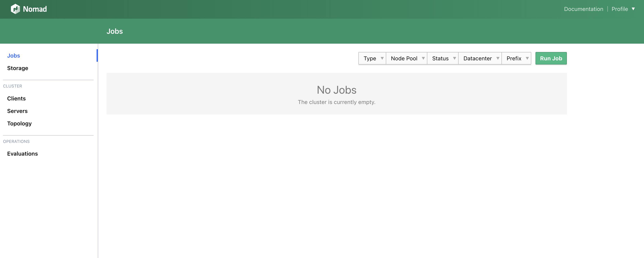The width and height of the screenshot is (644, 258).
Task: Open the Status filter dropdown
Action: click(x=440, y=58)
